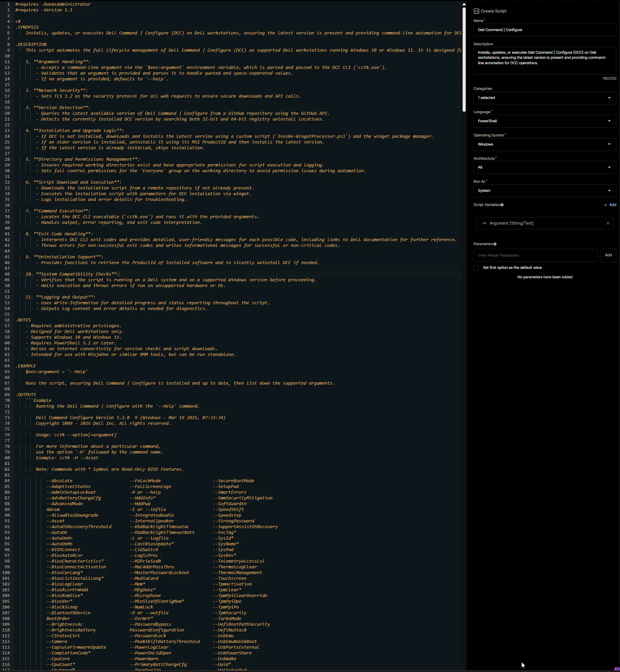This screenshot has height=672, width=620.
Task: Open the Architecture dropdown showing All
Action: point(544,167)
